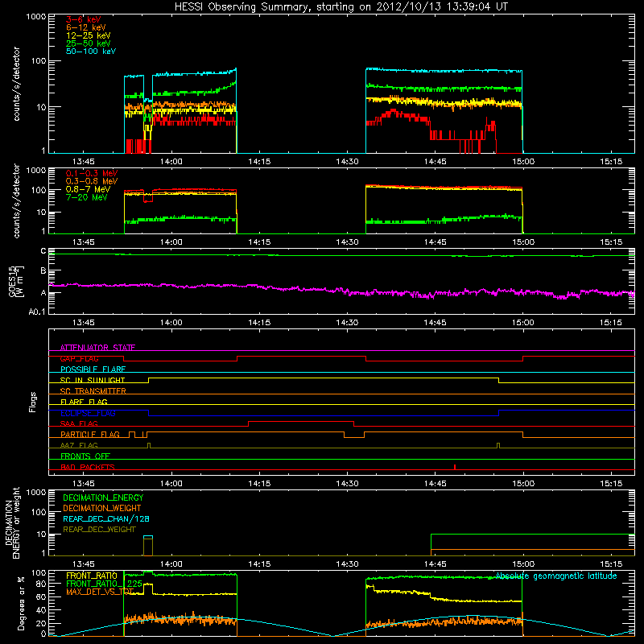Select the GAP_FLAG label
Image resolution: width=644 pixels, height=644 pixels.
(x=79, y=358)
